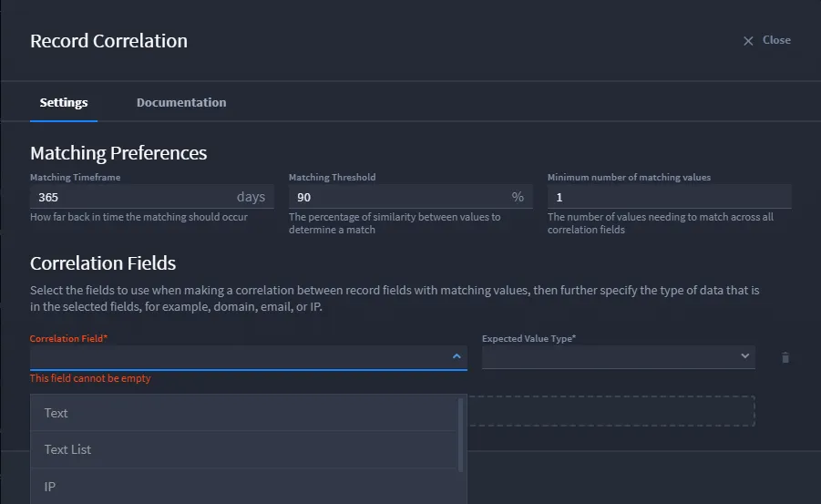The height and width of the screenshot is (504, 821).
Task: Choose the IP option from list
Action: pyautogui.click(x=243, y=486)
